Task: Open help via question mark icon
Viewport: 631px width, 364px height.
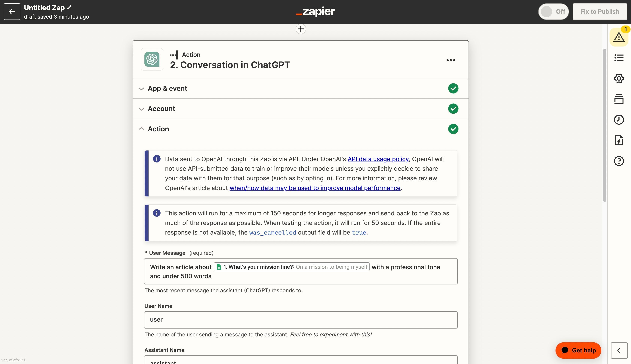Action: (618, 161)
